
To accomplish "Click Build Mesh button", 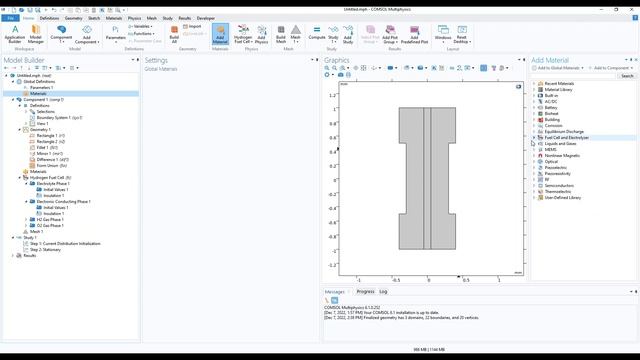I will click(x=281, y=34).
